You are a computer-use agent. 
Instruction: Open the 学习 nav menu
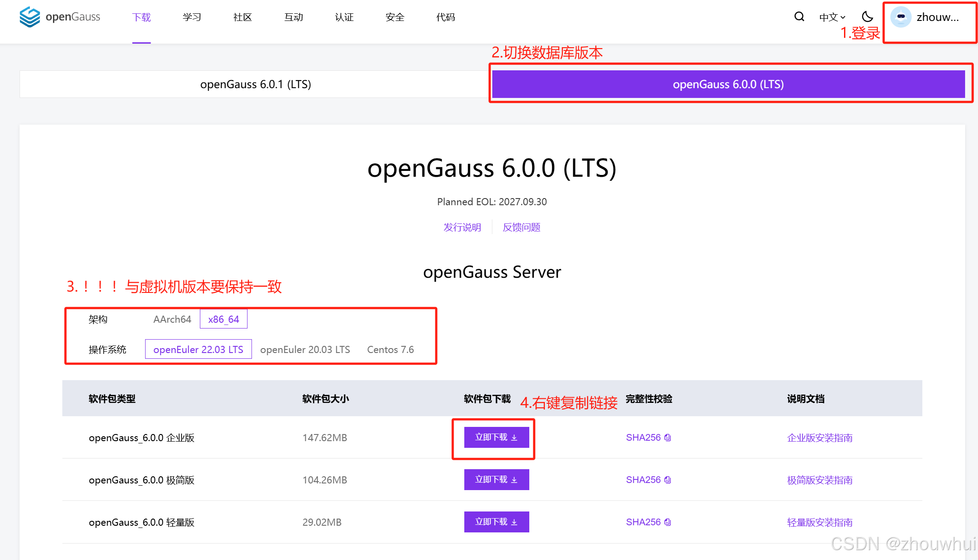click(192, 17)
